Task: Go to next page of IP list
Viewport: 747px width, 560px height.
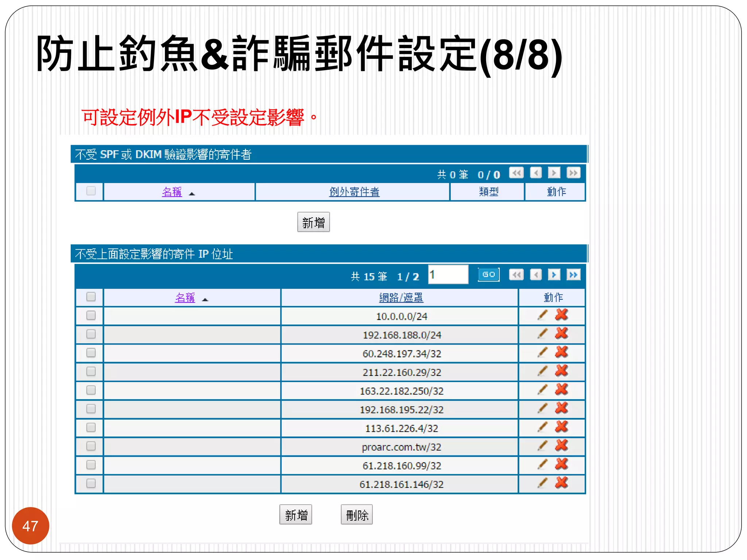Action: (x=554, y=275)
